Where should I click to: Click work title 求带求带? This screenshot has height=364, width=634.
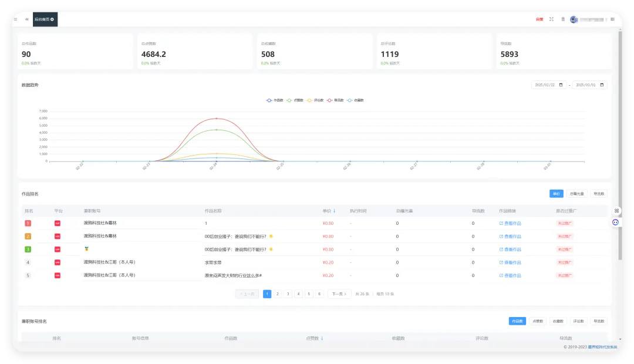(x=213, y=262)
